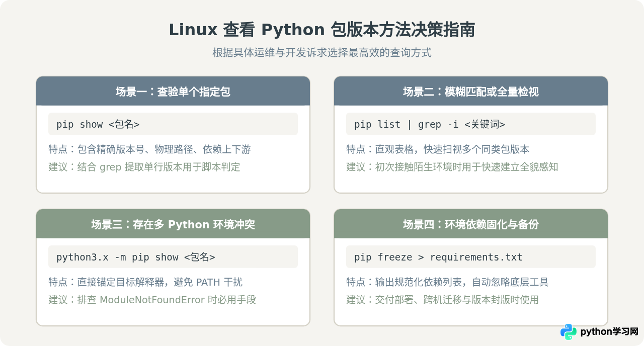Click the Python logo icon
Screen dimensions: 644x346
569,331
